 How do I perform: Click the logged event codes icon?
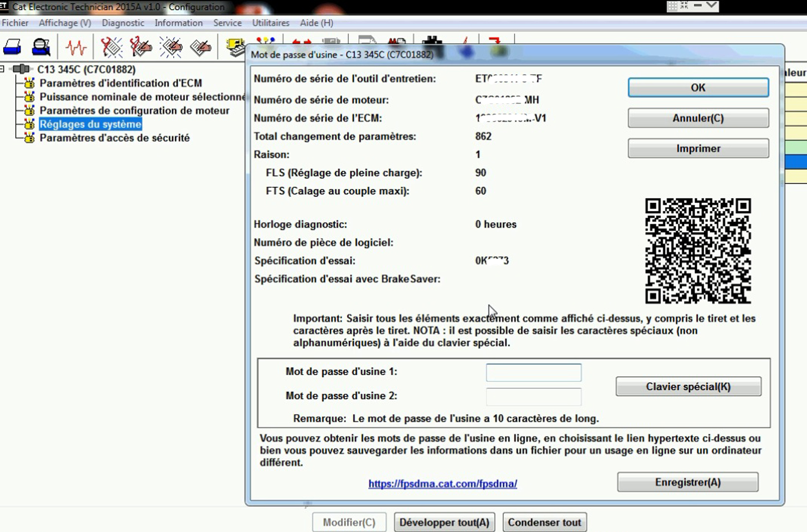coord(200,47)
